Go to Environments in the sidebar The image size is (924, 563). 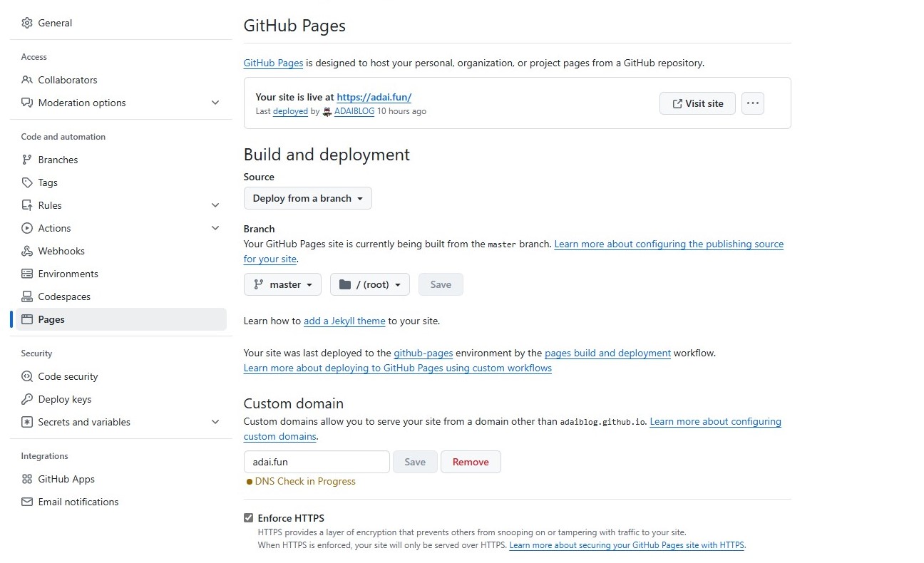[x=68, y=274]
